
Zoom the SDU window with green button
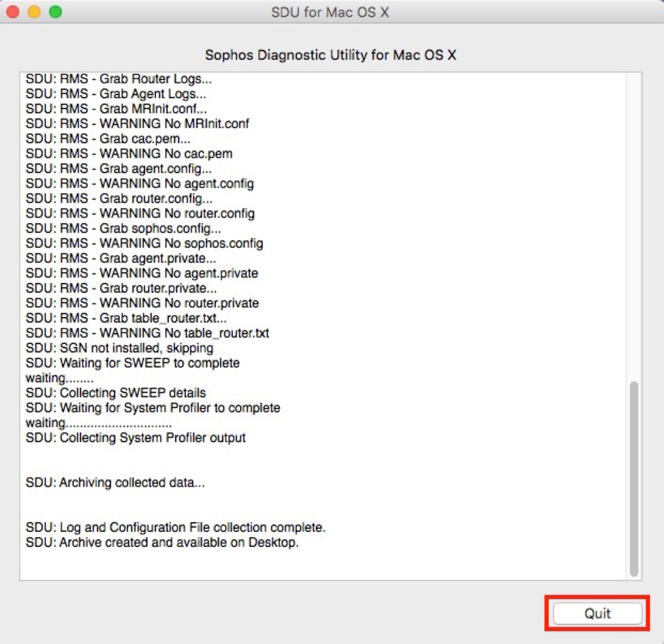click(x=55, y=12)
